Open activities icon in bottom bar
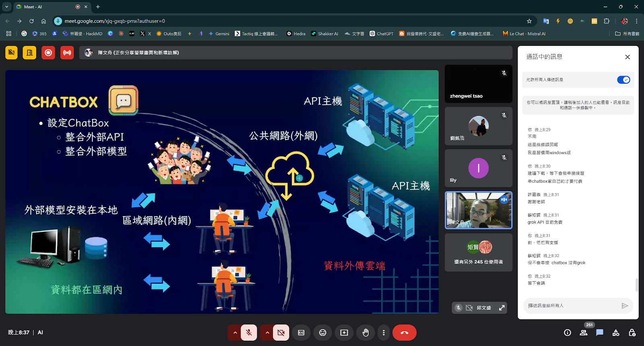Viewport: 644px width, 346px height. click(x=616, y=333)
